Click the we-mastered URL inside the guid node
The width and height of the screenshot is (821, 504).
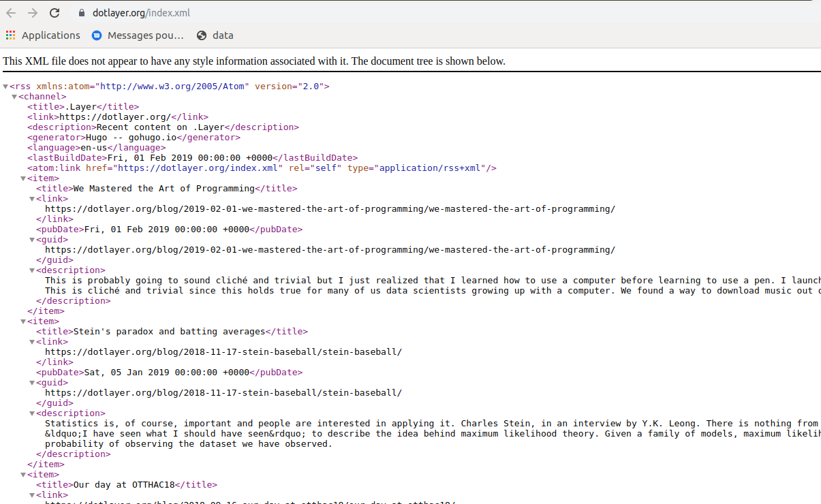[x=330, y=250]
